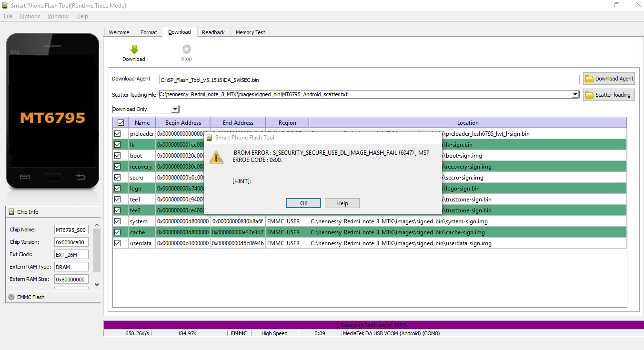The width and height of the screenshot is (644, 350).
Task: Click the warning icon in error dialog
Action: [217, 157]
